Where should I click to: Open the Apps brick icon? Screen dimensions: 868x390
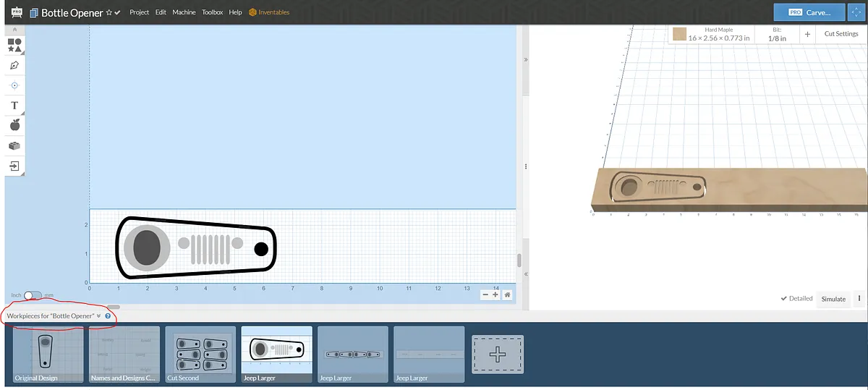14,145
